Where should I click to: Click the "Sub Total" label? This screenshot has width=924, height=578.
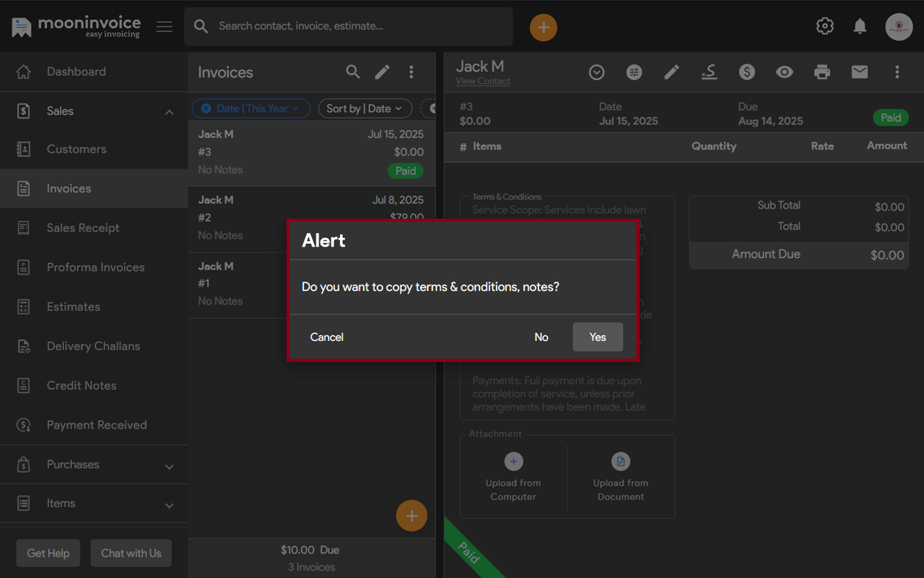point(779,206)
